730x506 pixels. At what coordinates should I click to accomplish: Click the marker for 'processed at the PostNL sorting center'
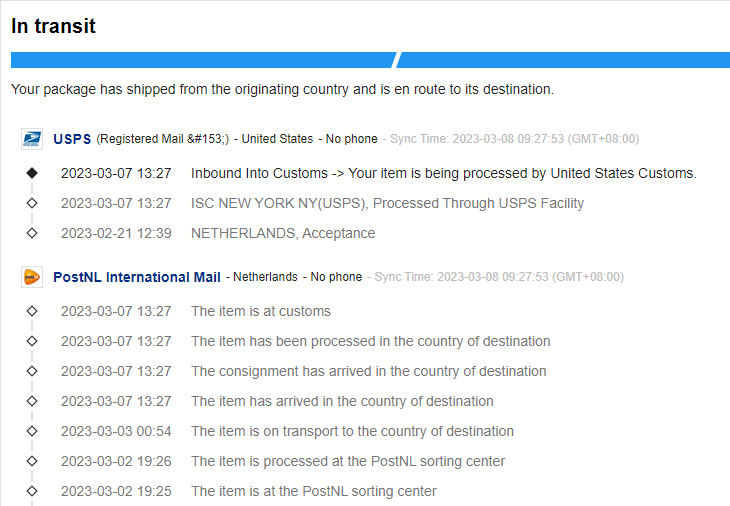(32, 461)
